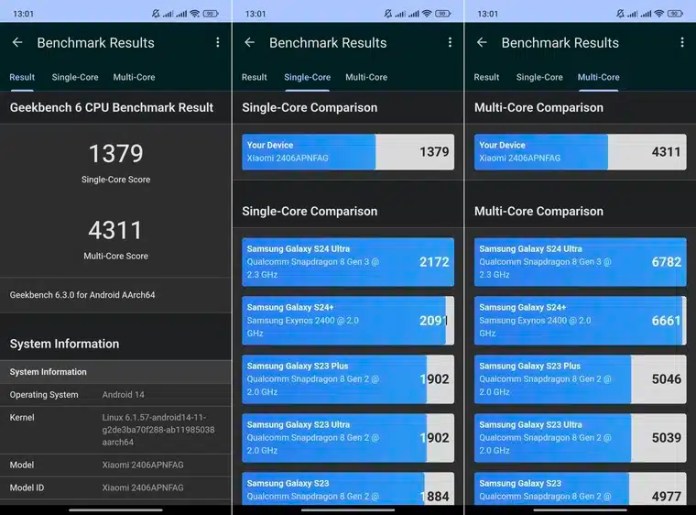Tap Wi-Fi icon in left screen status bar
The height and width of the screenshot is (515, 696).
click(194, 14)
